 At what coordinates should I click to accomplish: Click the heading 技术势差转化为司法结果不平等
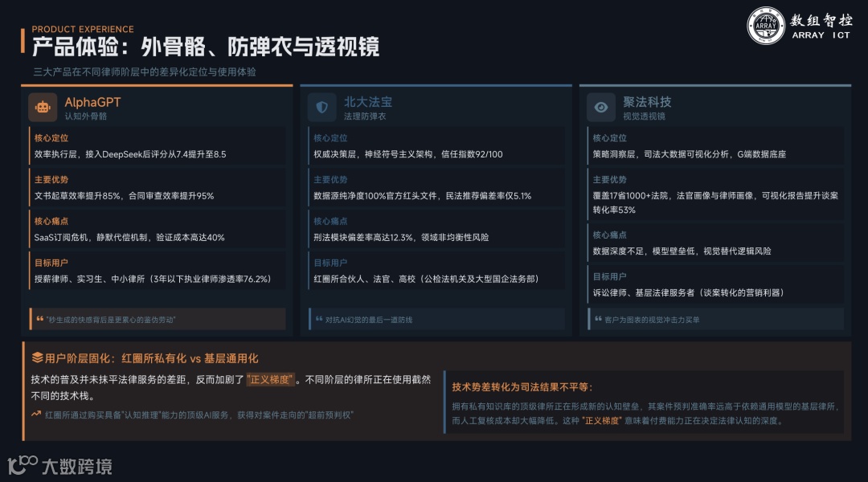(522, 387)
